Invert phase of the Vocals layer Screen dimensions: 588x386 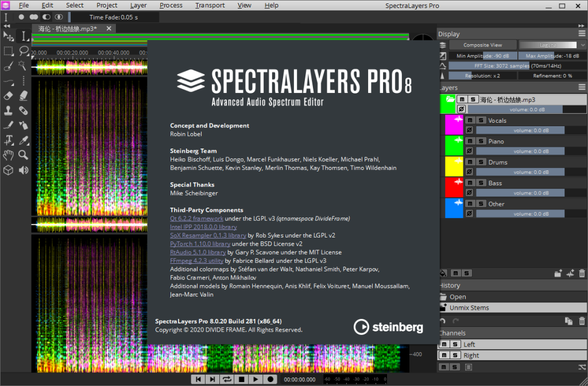pos(470,130)
